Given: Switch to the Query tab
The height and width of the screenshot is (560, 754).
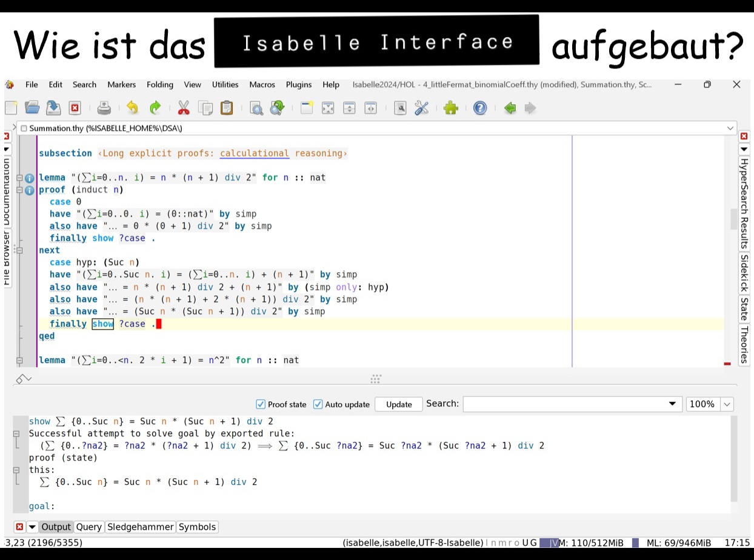Looking at the screenshot, I should click(89, 527).
